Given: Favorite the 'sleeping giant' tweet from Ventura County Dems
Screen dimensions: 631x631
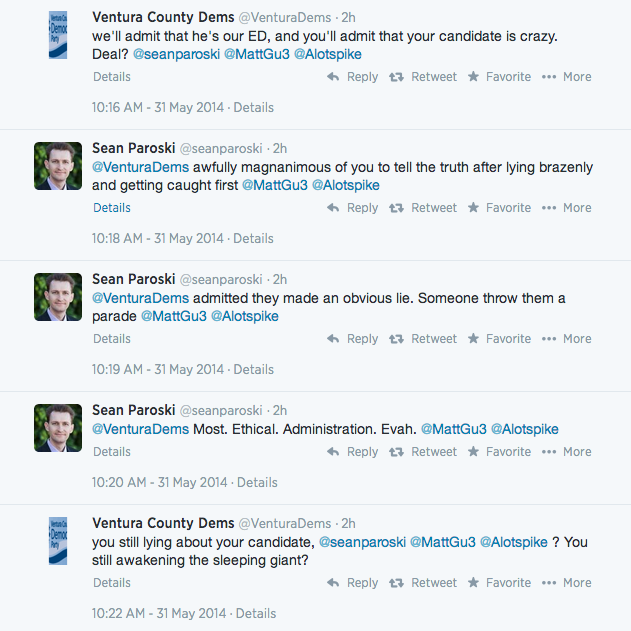Looking at the screenshot, I should (499, 583).
